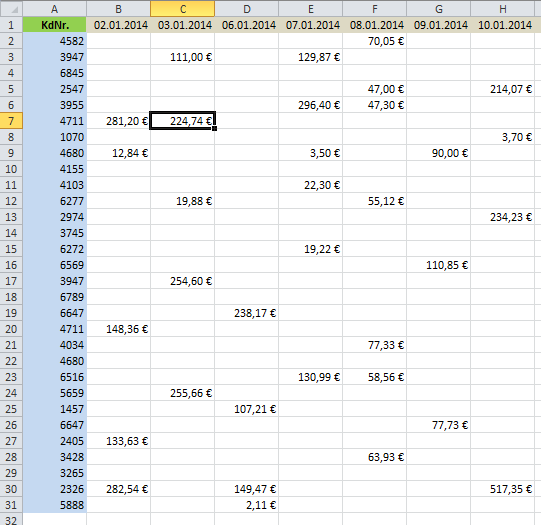Image resolution: width=541 pixels, height=525 pixels.
Task: Select the date cell 06.01.2014
Action: [x=246, y=25]
